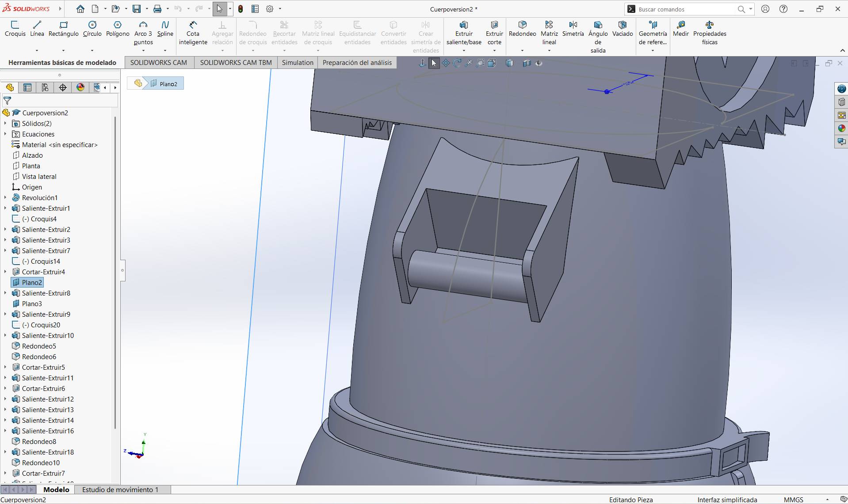Click the zoom to area magnifier
Image resolution: width=848 pixels, height=504 pixels.
(x=481, y=63)
